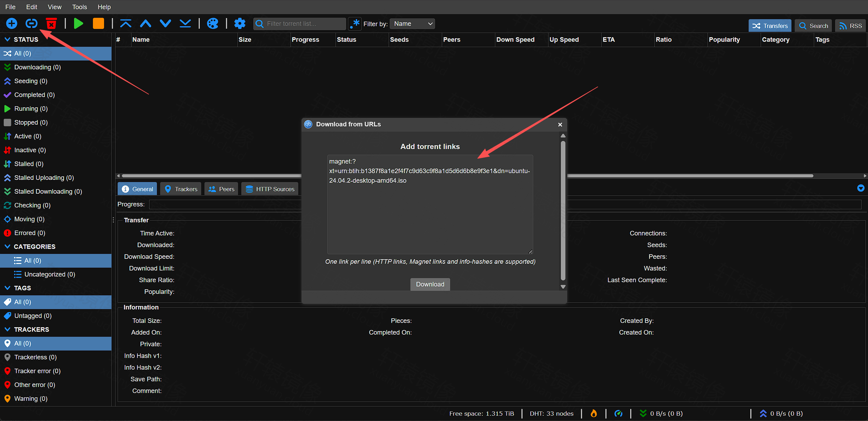Click the torrent Progress bar in General

pyautogui.click(x=505, y=204)
